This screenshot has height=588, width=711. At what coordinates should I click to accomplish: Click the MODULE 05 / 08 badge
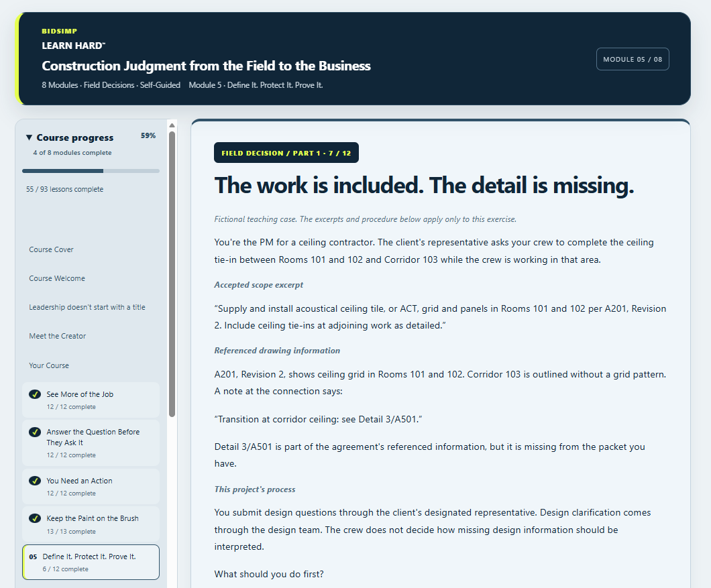pos(633,59)
